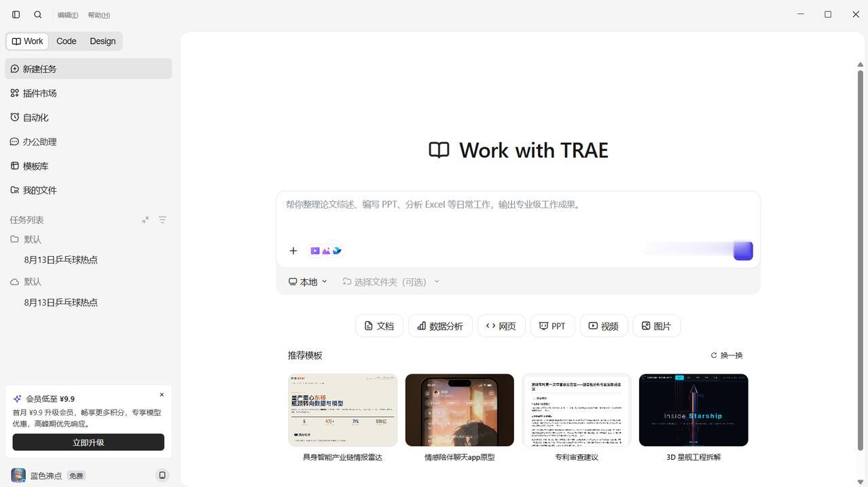Maximize the TRAE window
This screenshot has width=868, height=487.
[828, 14]
